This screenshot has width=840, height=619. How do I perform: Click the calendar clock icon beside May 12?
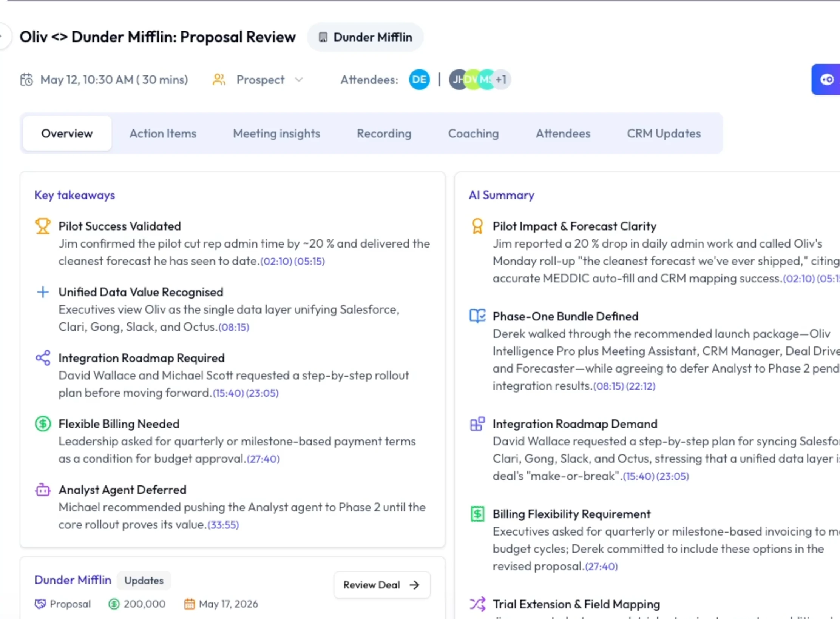click(26, 80)
